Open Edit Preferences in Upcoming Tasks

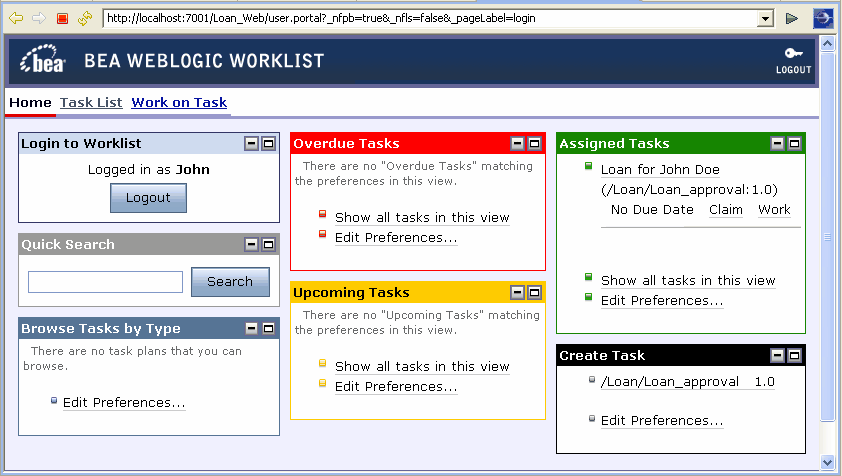coord(396,387)
